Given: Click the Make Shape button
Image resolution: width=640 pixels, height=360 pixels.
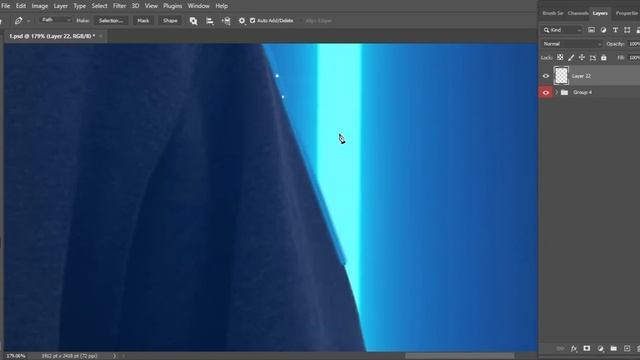Looking at the screenshot, I should point(170,20).
